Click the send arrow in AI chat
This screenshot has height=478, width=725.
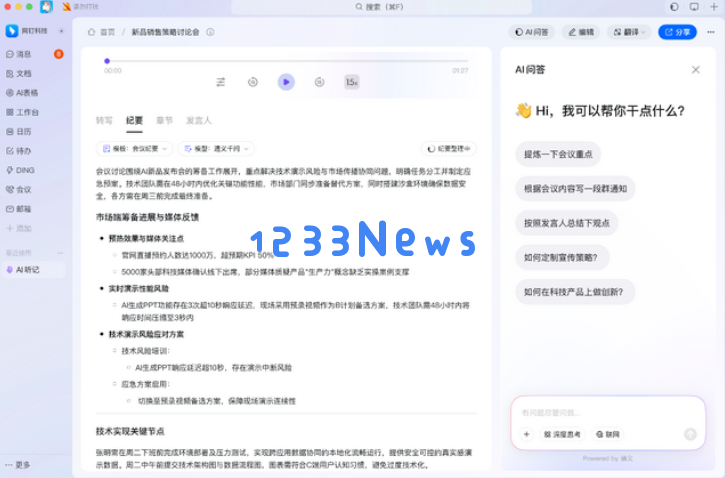(x=689, y=434)
